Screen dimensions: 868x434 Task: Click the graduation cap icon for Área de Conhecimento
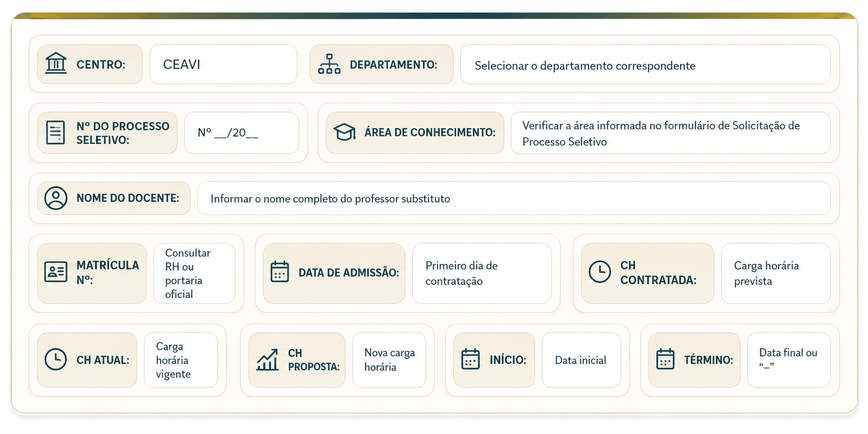pos(344,132)
